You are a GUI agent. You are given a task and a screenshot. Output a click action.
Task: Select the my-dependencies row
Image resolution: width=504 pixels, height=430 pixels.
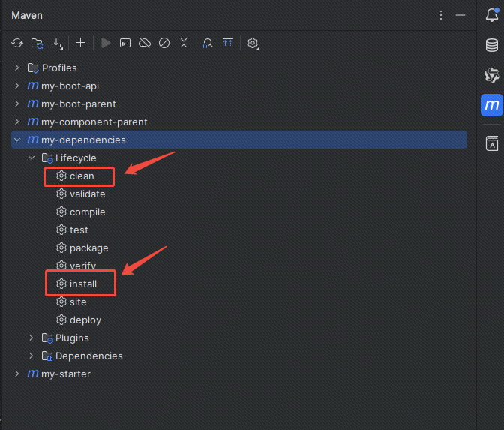[x=239, y=140]
